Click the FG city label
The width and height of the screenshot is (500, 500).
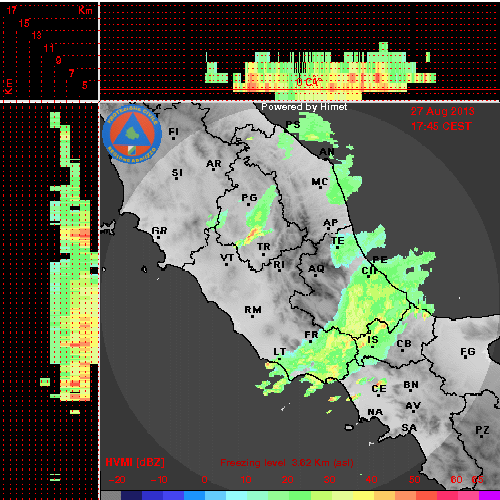468,352
